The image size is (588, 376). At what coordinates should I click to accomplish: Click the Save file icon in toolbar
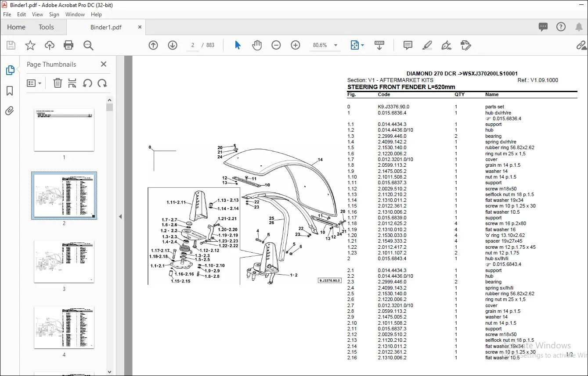pos(11,45)
